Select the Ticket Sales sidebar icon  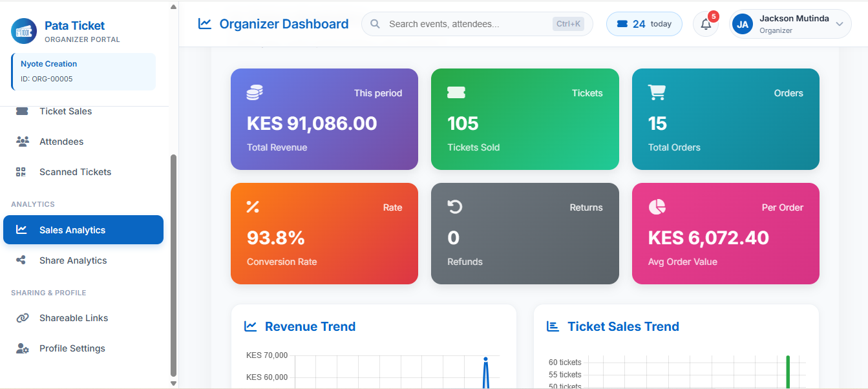(21, 110)
